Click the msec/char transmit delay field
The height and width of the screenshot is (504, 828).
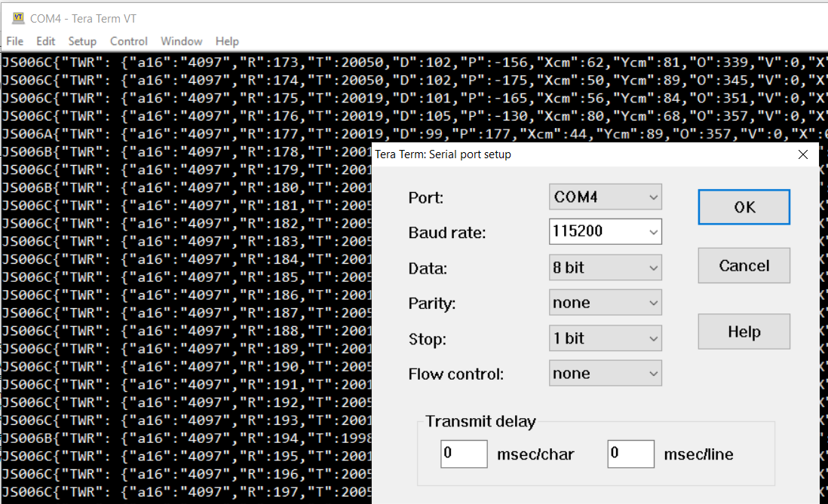[x=464, y=454]
